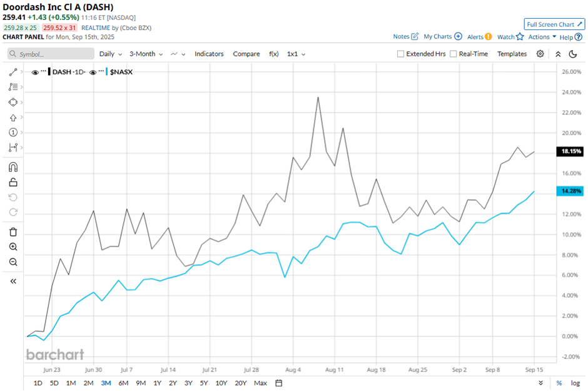
Task: Open the f(x) expressions menu
Action: [274, 54]
